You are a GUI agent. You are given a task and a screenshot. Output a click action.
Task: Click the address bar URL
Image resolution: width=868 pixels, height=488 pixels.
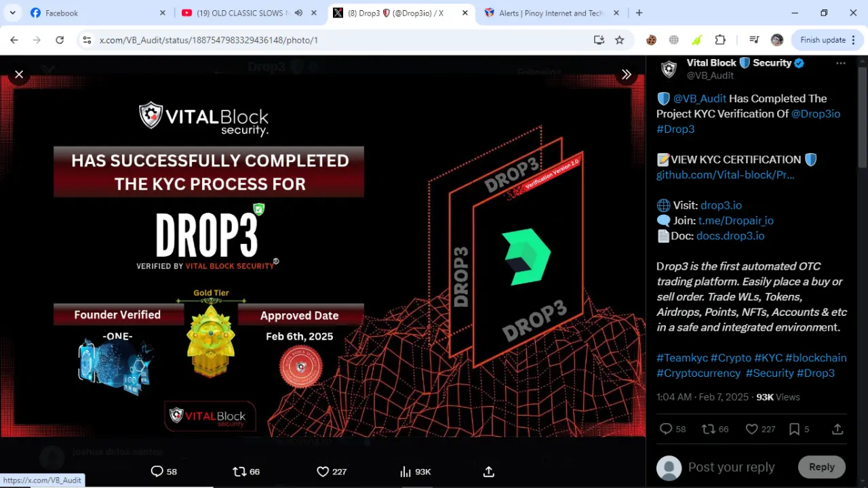(209, 40)
